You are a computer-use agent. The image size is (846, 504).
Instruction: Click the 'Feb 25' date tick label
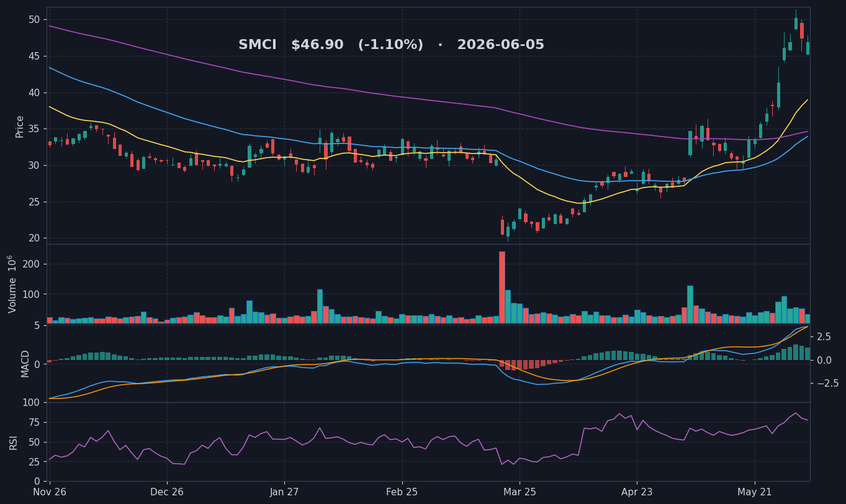402,492
